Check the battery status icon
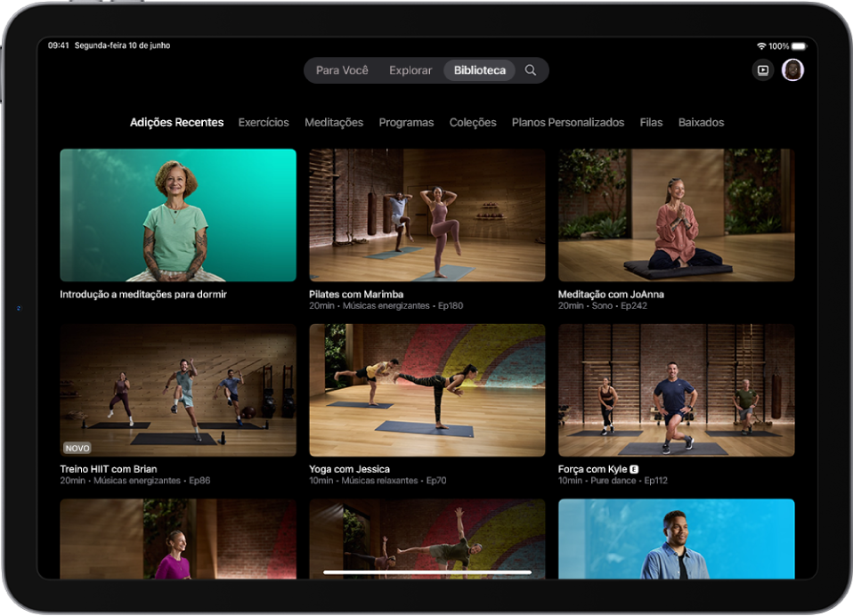 click(x=800, y=46)
